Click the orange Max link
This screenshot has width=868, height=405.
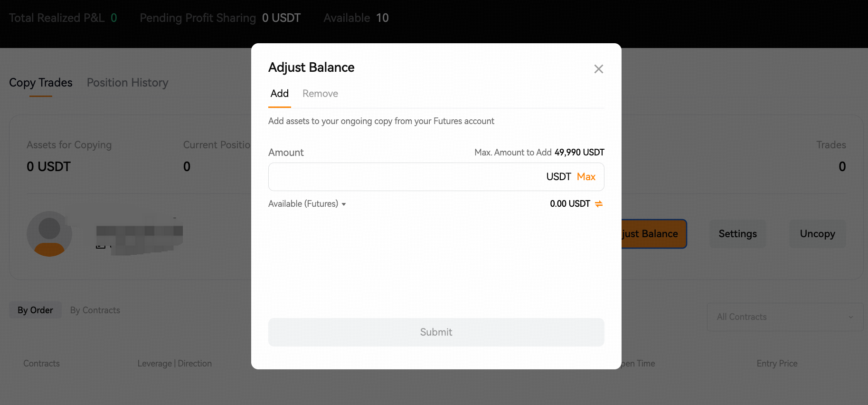(x=586, y=177)
